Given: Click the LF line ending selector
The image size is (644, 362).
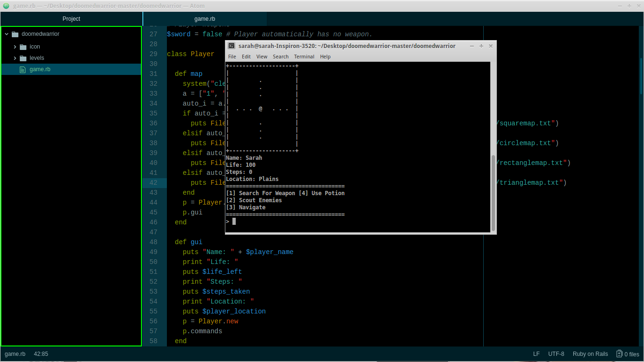Looking at the screenshot, I should tap(537, 354).
